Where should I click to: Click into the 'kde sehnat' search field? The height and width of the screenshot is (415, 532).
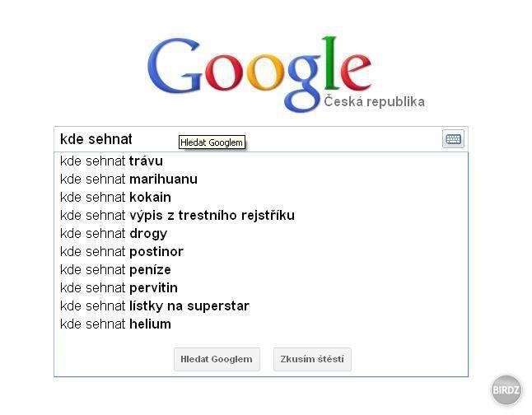(x=248, y=139)
